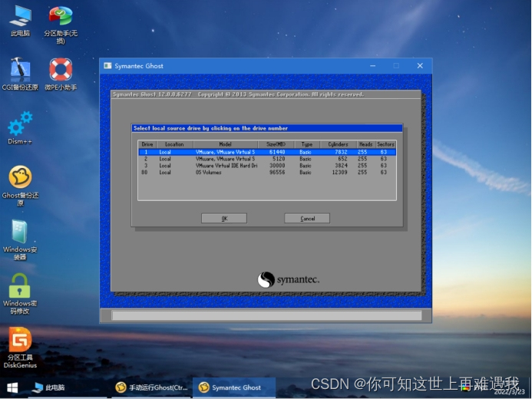Open Ghost备份还原 desktop icon
532x399 pixels.
tap(20, 186)
